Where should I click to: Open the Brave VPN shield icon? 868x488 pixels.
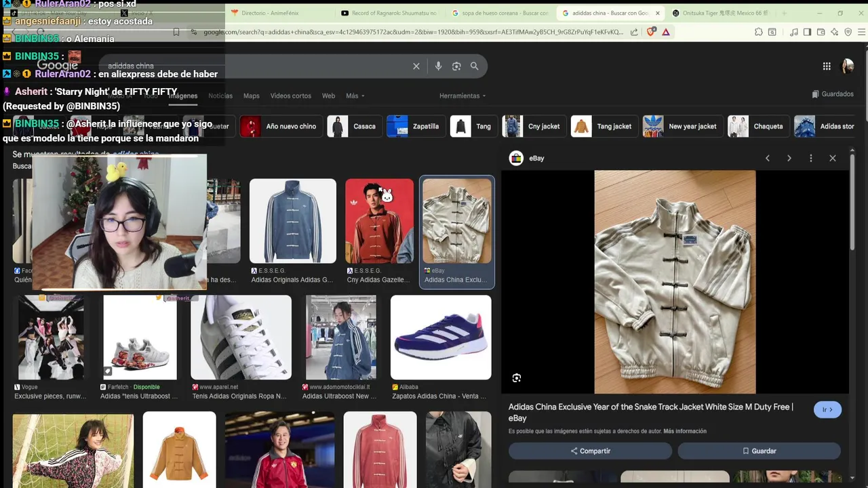coord(848,32)
